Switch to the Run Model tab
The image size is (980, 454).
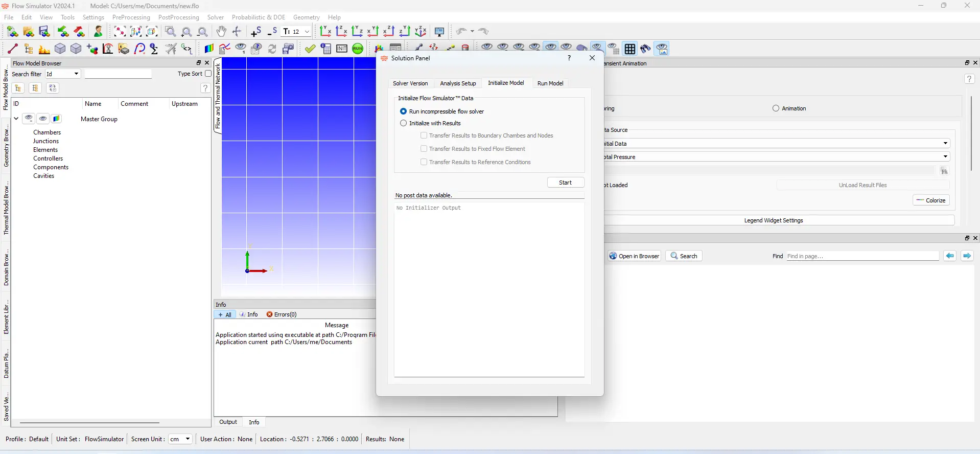tap(550, 83)
